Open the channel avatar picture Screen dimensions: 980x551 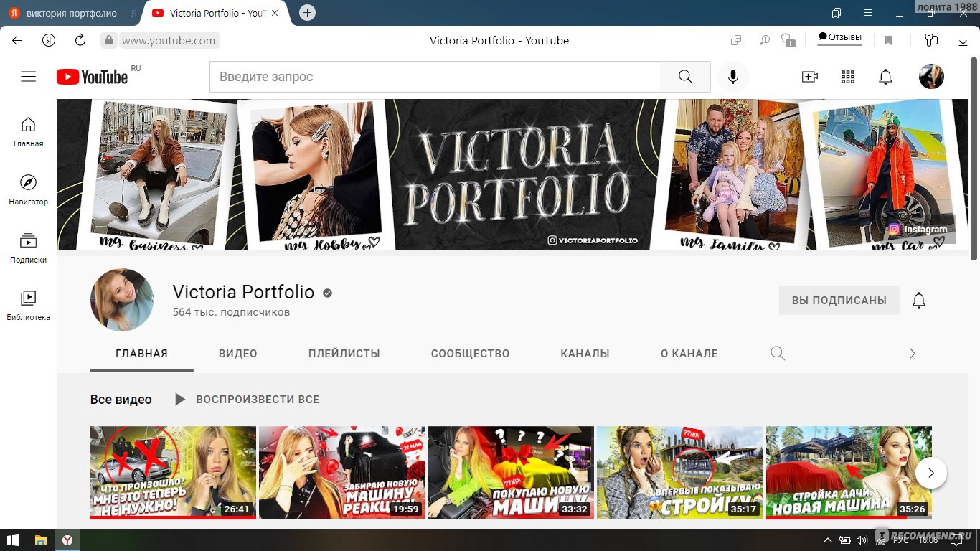tap(122, 300)
